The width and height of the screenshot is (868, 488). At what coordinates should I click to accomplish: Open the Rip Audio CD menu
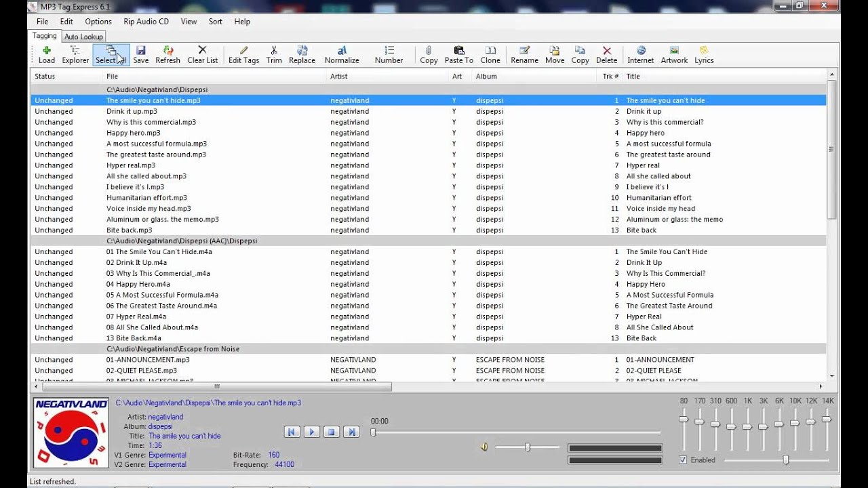click(x=146, y=22)
